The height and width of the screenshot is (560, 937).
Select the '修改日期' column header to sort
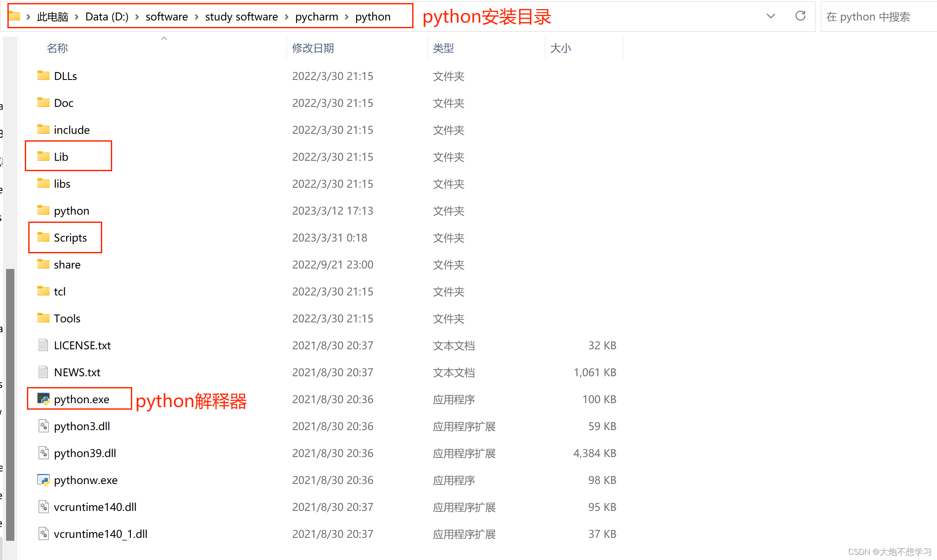tap(312, 46)
